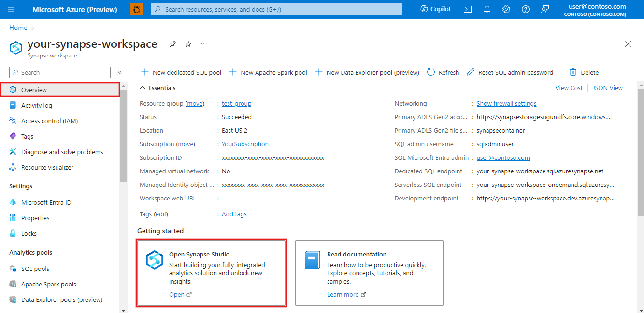This screenshot has width=644, height=313.
Task: Refresh the Synapse workspace page
Action: click(443, 72)
